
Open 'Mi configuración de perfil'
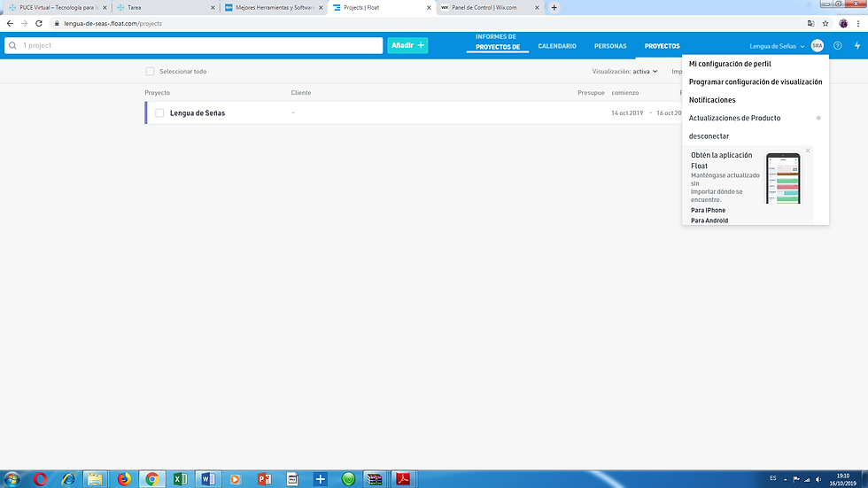[730, 64]
